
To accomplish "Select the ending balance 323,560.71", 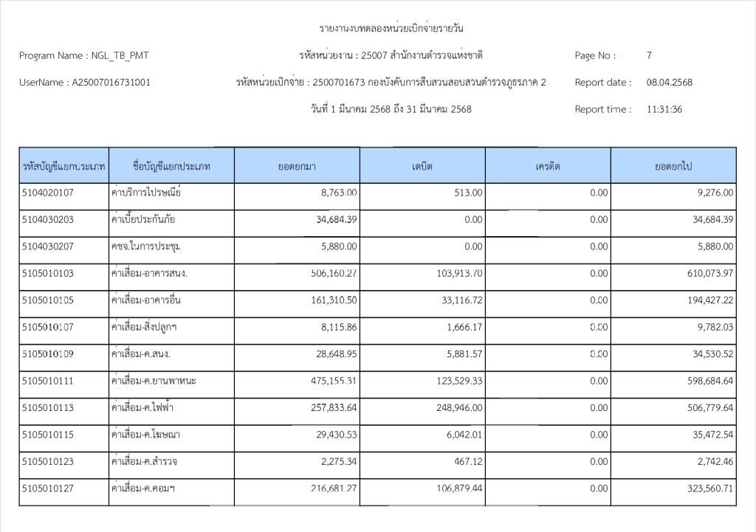I will (709, 488).
